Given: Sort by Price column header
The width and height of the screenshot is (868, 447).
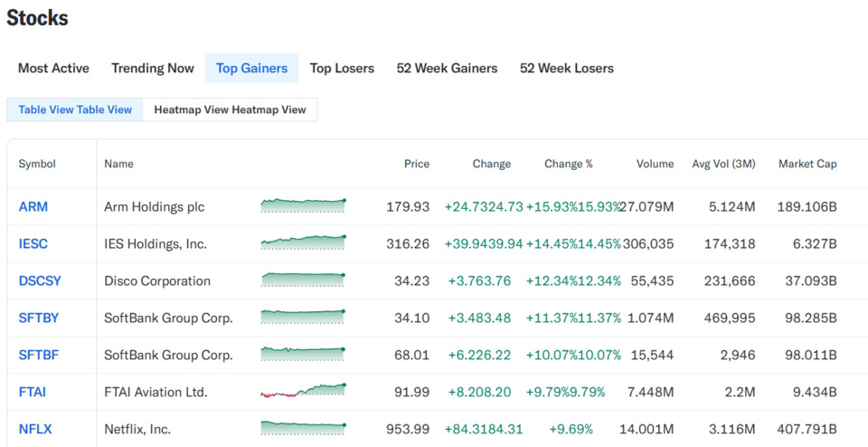Looking at the screenshot, I should (x=417, y=164).
